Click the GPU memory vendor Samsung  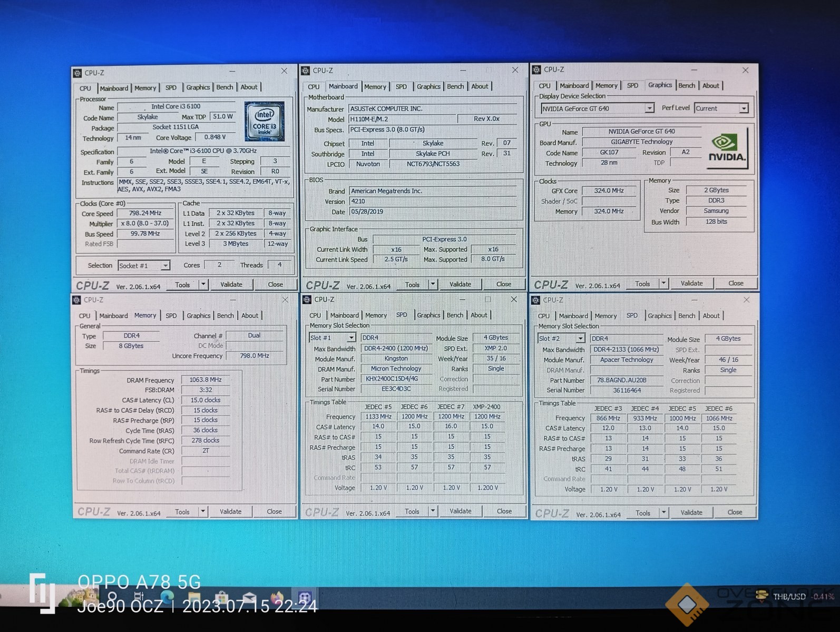point(716,211)
